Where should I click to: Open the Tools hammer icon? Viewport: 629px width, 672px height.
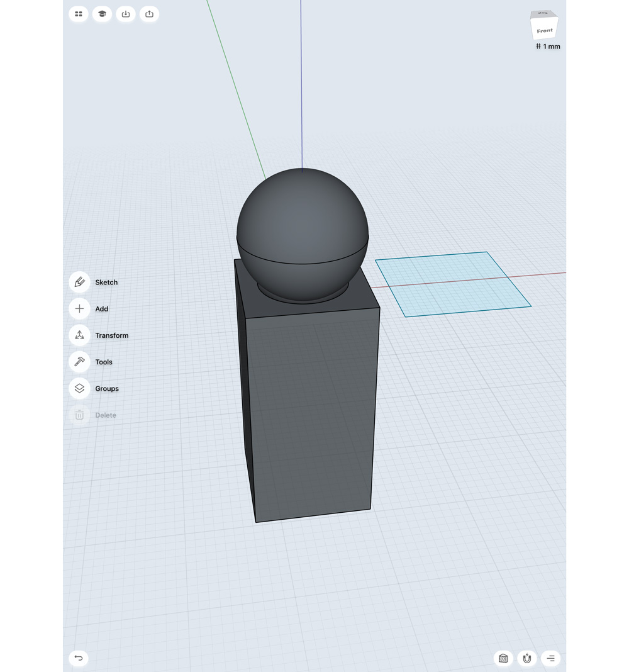point(79,362)
